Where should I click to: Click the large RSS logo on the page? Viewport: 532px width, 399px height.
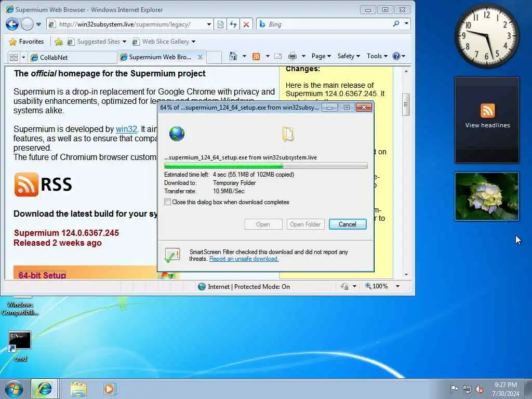(43, 184)
